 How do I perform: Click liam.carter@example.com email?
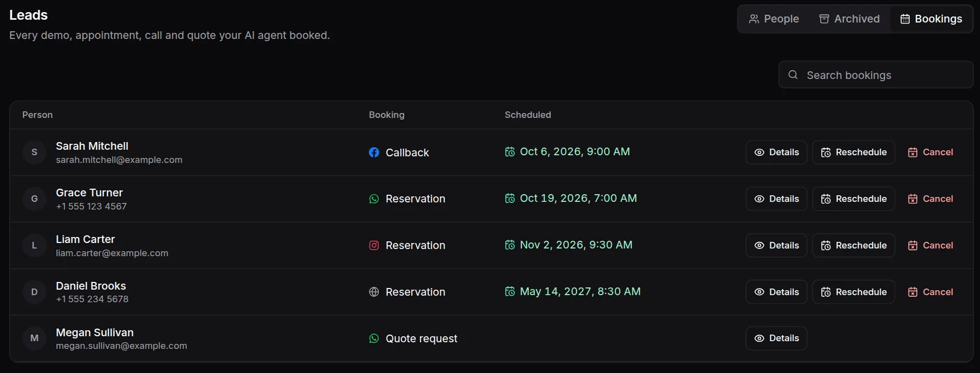tap(112, 253)
